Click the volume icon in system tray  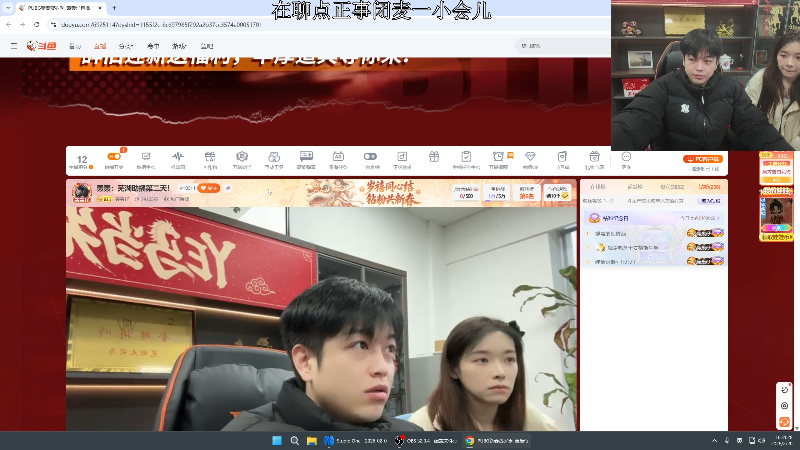[762, 440]
